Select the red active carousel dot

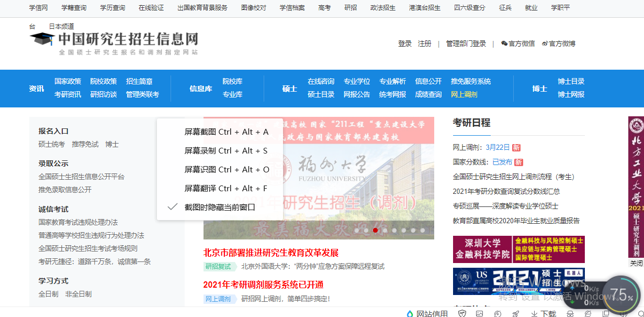pyautogui.click(x=376, y=230)
